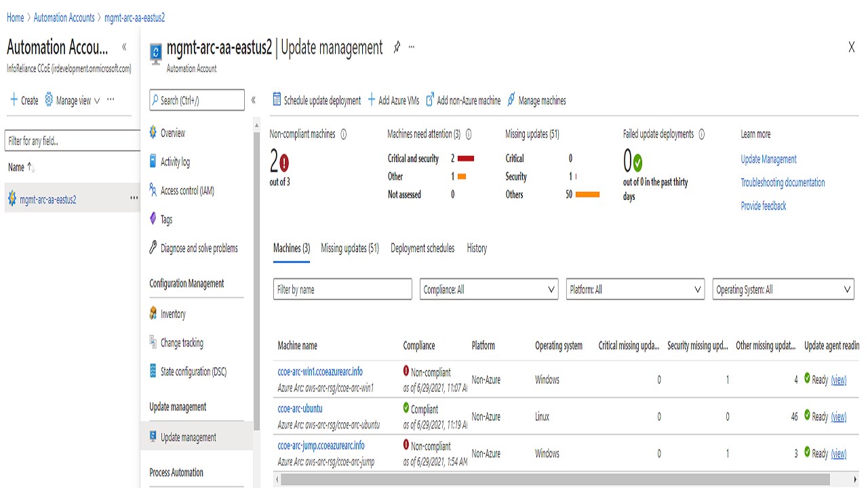This screenshot has height=488, width=868.
Task: Click the pin icon beside Update management title
Action: click(397, 47)
